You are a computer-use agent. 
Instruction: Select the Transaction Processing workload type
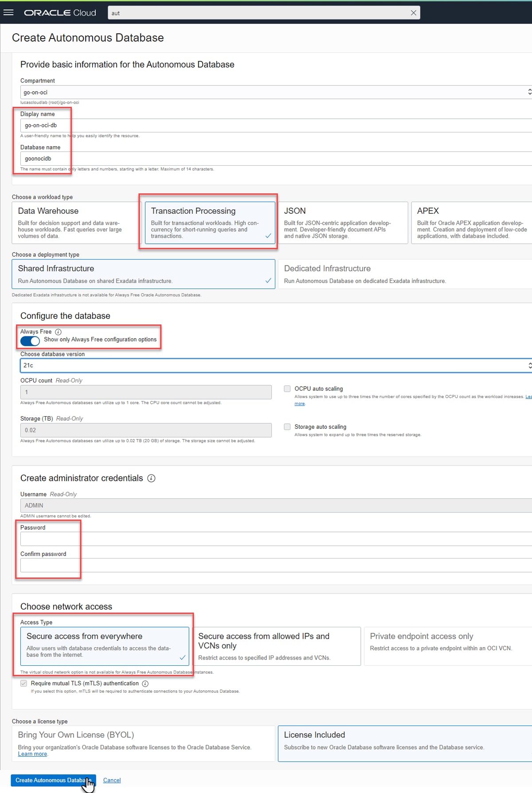click(210, 223)
